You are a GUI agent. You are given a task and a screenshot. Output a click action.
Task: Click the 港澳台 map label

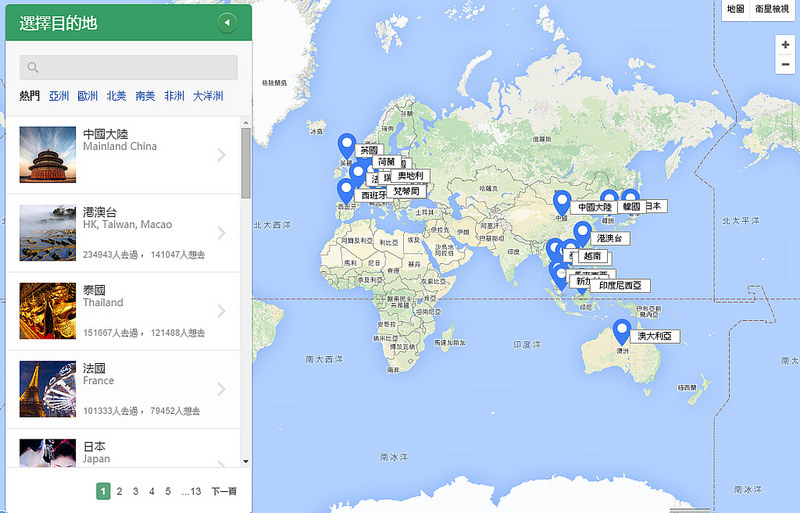pyautogui.click(x=610, y=238)
